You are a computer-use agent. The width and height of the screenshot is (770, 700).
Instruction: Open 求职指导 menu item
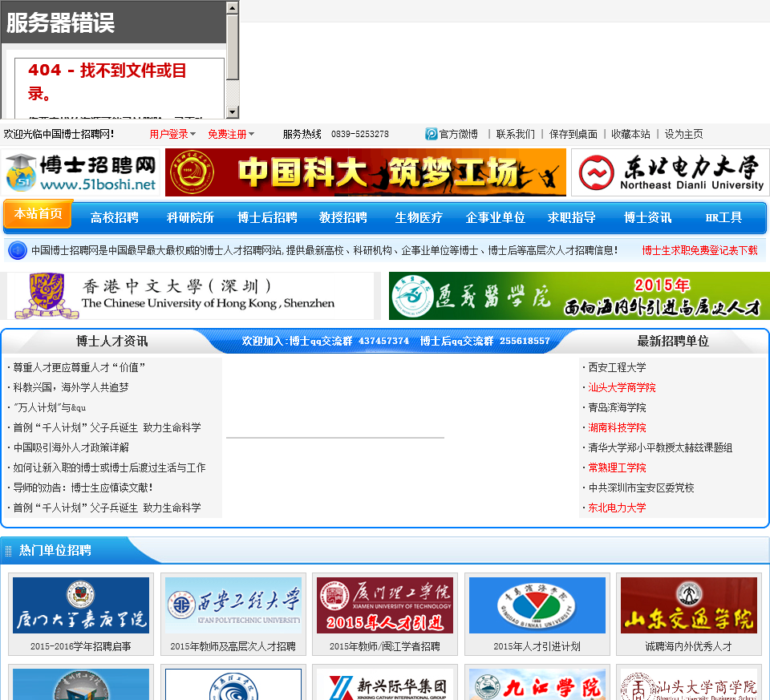click(572, 217)
